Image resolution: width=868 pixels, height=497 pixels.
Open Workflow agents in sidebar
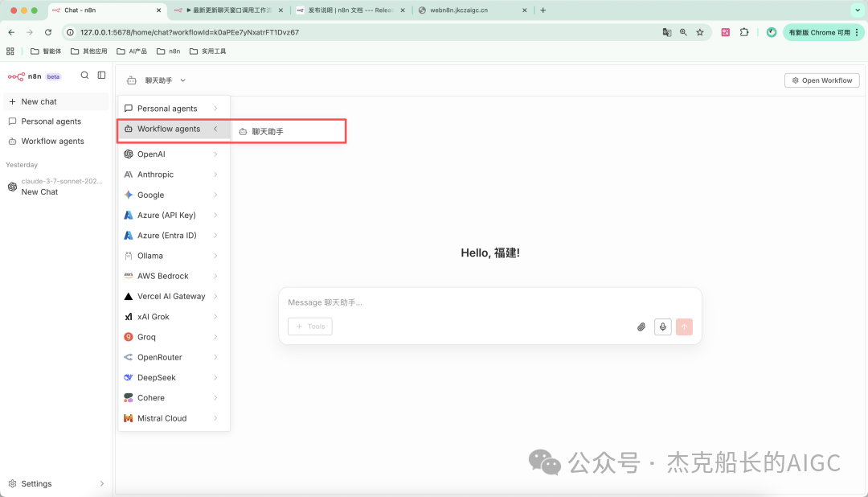click(x=56, y=142)
